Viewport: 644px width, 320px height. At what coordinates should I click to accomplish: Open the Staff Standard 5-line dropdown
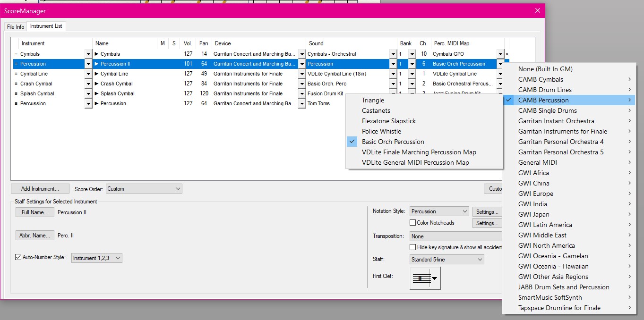[x=447, y=260]
